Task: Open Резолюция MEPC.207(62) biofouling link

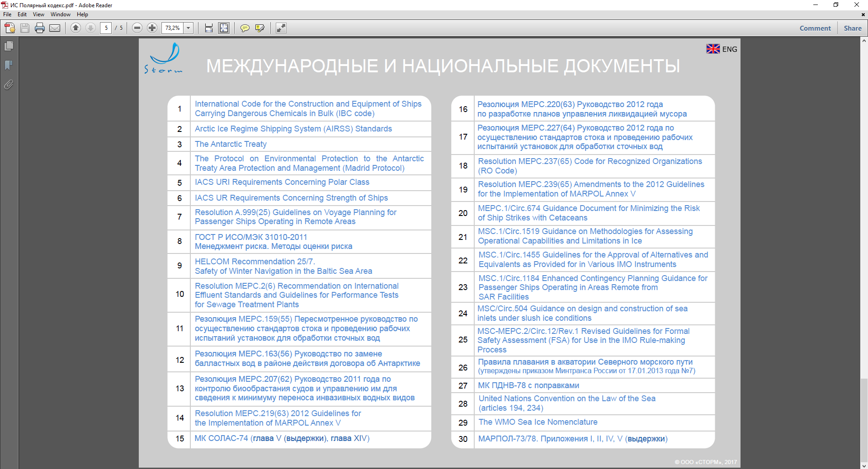Action: (305, 389)
